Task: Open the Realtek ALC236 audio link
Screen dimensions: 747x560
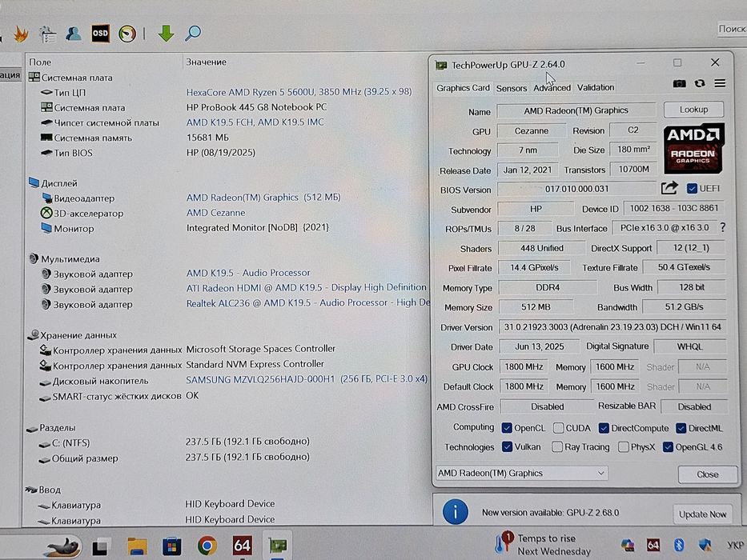Action: pos(307,303)
